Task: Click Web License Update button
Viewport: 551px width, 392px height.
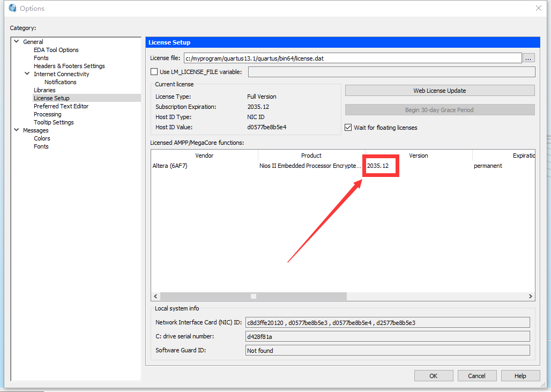Action: coord(440,91)
